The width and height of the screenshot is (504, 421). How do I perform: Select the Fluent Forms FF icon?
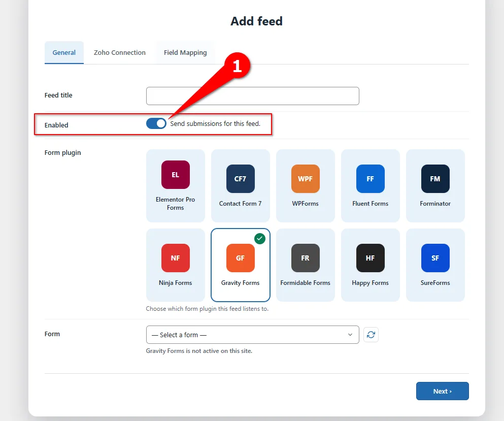click(371, 179)
